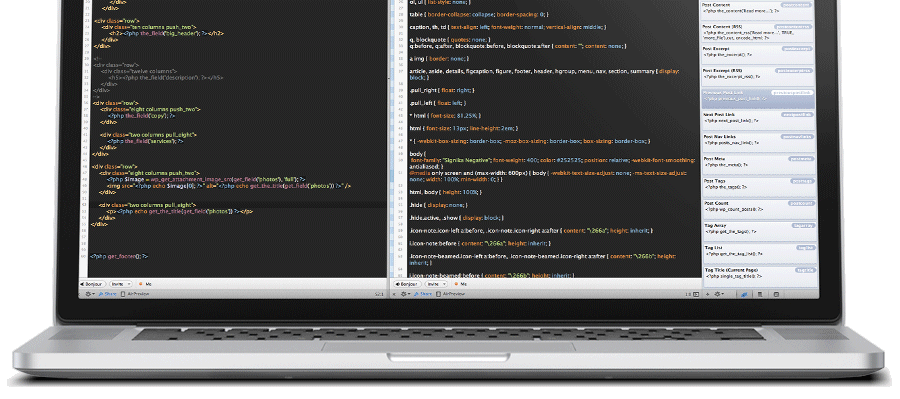900x399 pixels.
Task: Click the rightmost sidebar view icon
Action: coord(776,294)
